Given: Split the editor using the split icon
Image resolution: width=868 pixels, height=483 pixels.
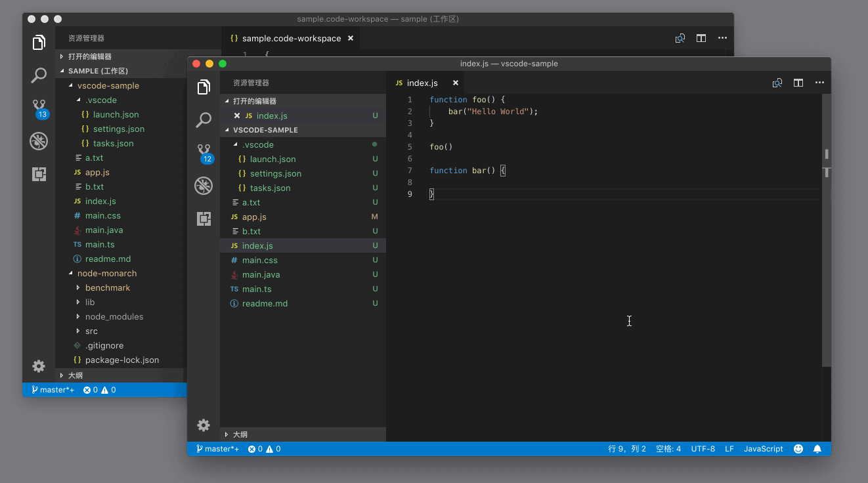Looking at the screenshot, I should point(798,83).
